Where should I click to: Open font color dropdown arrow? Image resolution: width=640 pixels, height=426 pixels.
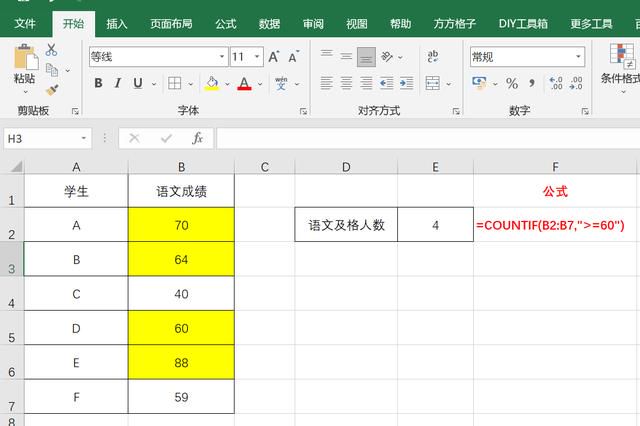[x=260, y=84]
